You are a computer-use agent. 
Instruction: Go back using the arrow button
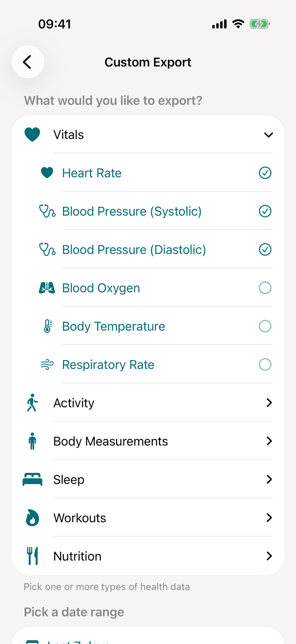tap(28, 62)
